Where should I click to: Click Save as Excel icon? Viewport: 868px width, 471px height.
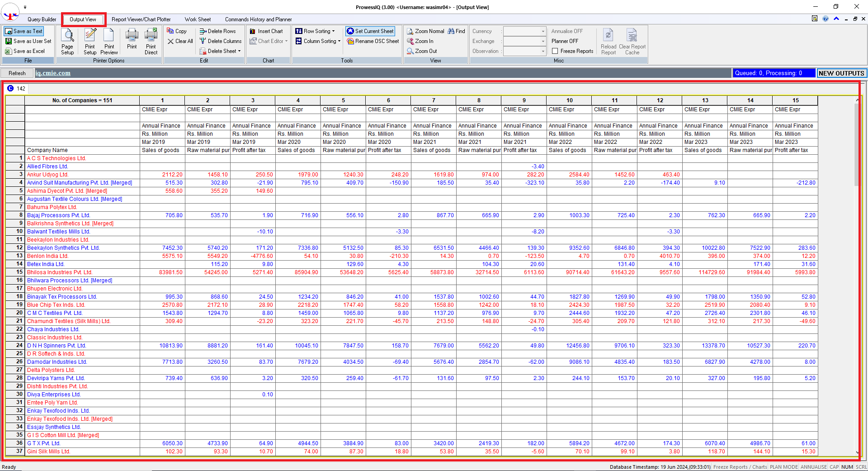(8, 51)
